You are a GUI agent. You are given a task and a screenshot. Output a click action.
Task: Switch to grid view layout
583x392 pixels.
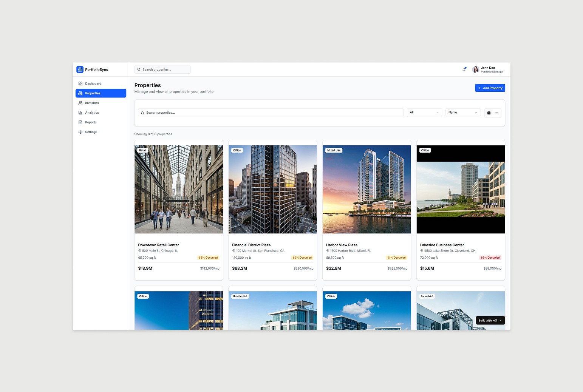point(489,113)
